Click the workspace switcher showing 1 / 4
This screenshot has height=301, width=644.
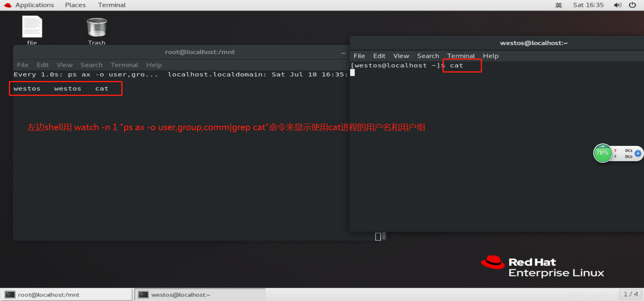pos(631,294)
